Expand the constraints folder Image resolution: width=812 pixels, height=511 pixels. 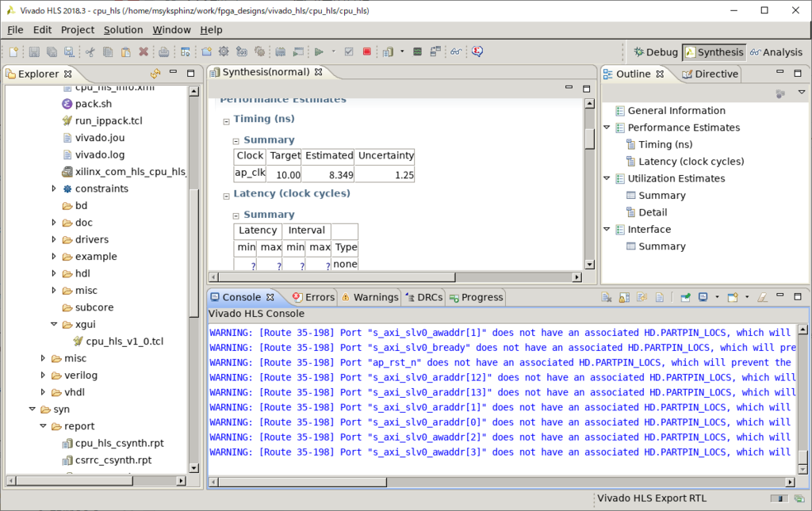pos(54,189)
